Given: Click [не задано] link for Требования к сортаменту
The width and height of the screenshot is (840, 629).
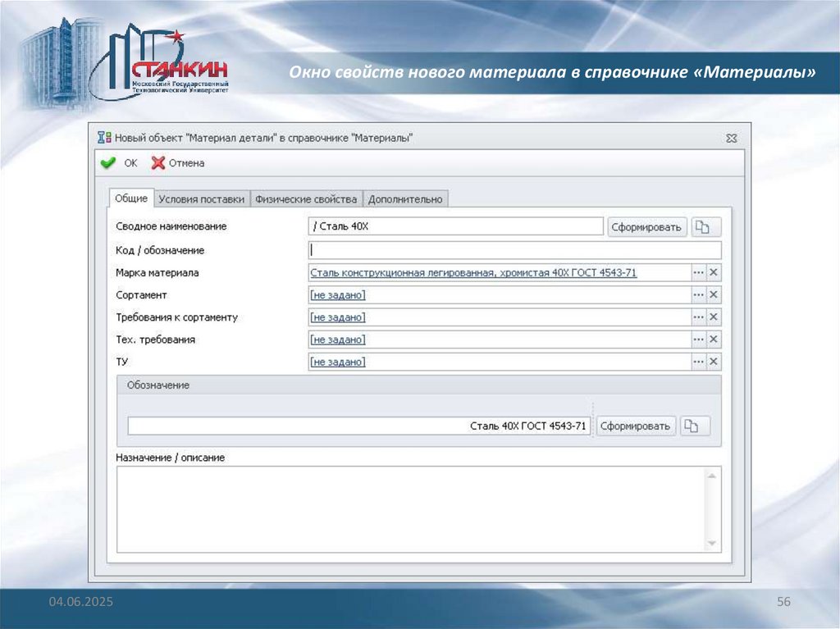Looking at the screenshot, I should (338, 317).
